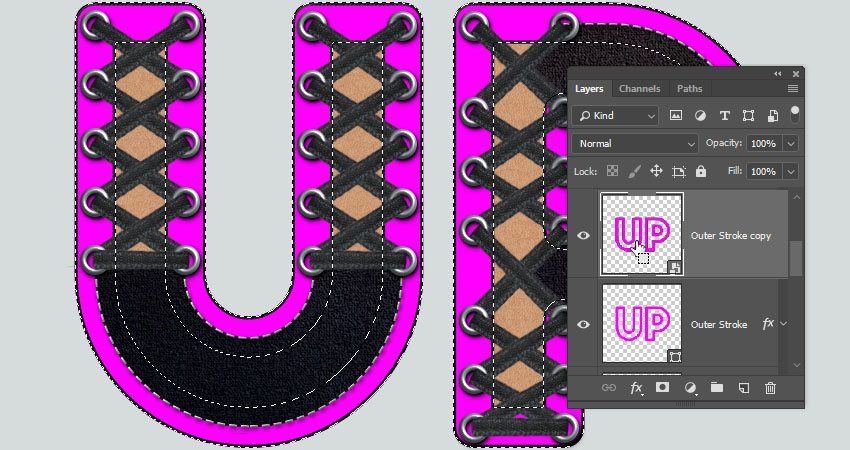The image size is (850, 450).
Task: Lock all layer attributes
Action: tap(701, 171)
